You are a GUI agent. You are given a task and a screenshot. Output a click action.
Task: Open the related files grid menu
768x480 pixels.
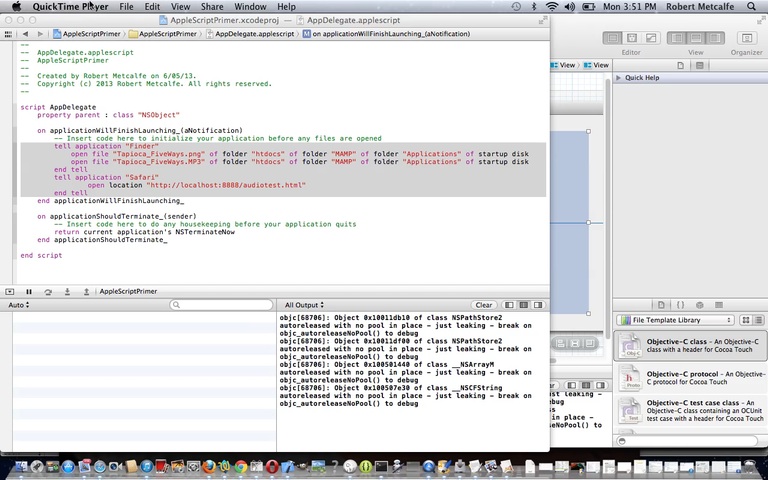click(x=8, y=34)
